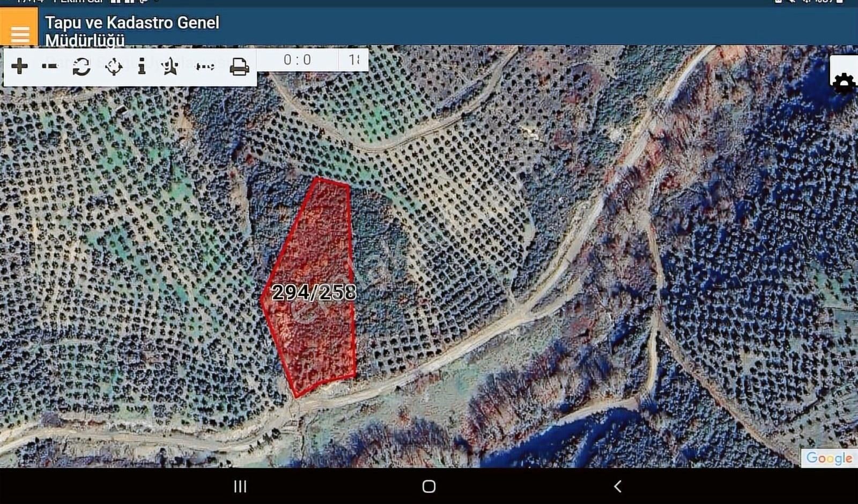This screenshot has height=504, width=858.
Task: Select the highlighted parcel 294/258
Action: click(x=314, y=292)
